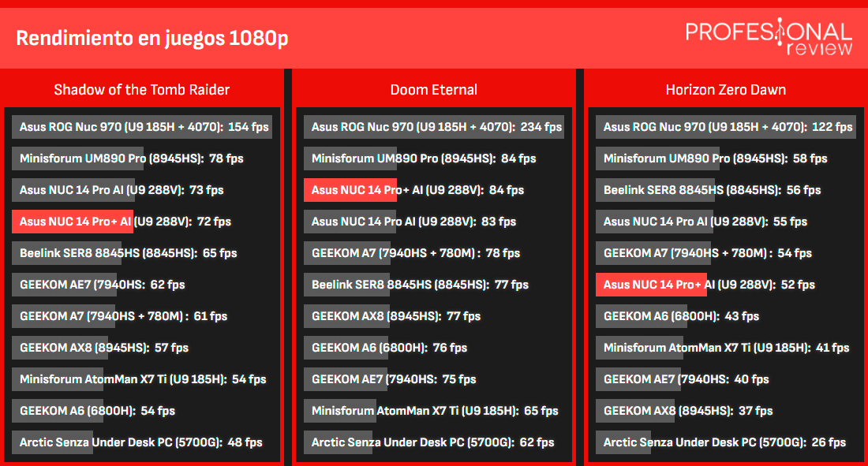The height and width of the screenshot is (466, 868).
Task: Click the Asus NUC 14 Pro AI 73 fps row
Action: coord(142,190)
